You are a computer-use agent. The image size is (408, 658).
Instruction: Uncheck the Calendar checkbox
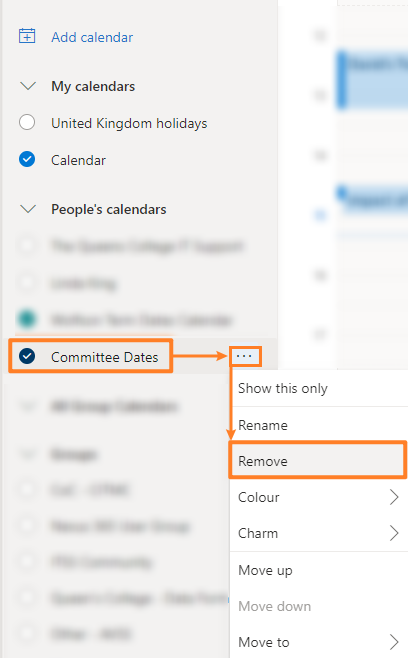point(27,159)
